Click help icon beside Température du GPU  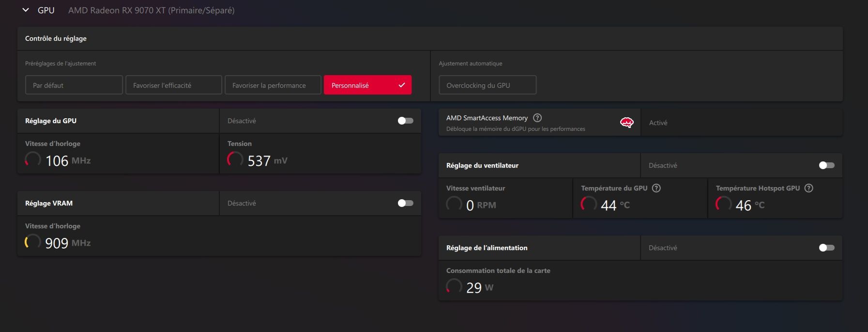pyautogui.click(x=656, y=188)
